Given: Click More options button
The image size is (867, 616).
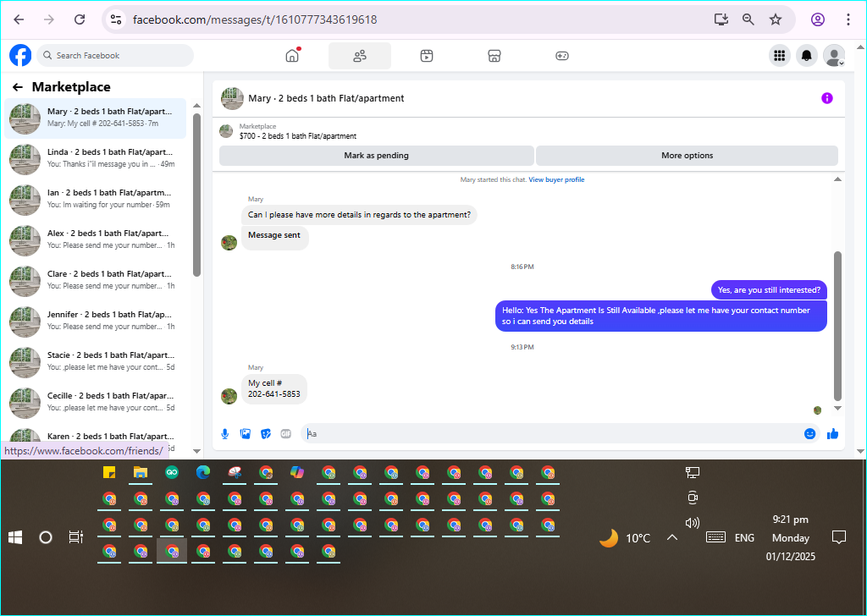Looking at the screenshot, I should coord(687,155).
